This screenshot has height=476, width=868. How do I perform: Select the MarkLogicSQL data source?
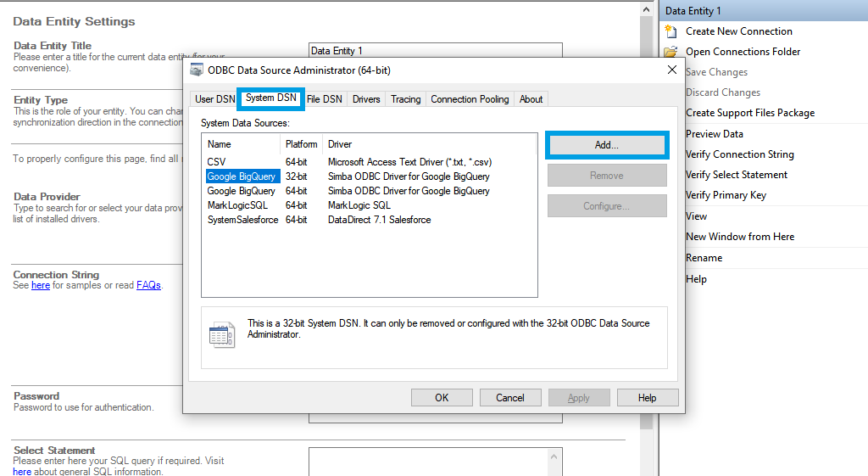[237, 205]
